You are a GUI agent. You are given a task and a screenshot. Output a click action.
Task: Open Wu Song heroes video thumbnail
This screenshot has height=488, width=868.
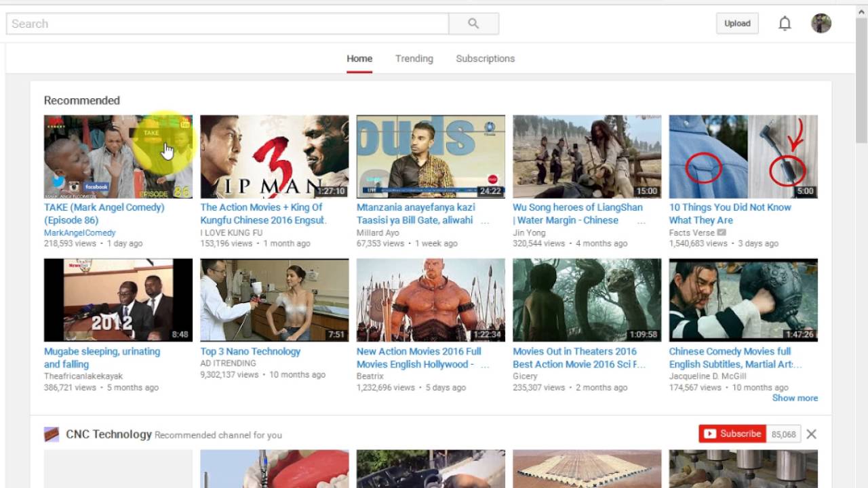(x=587, y=157)
